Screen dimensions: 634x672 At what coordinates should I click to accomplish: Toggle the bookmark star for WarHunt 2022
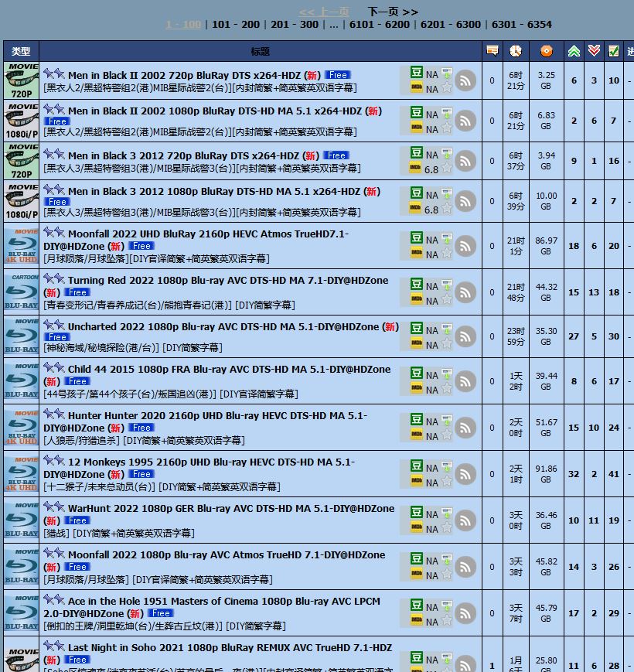[447, 527]
